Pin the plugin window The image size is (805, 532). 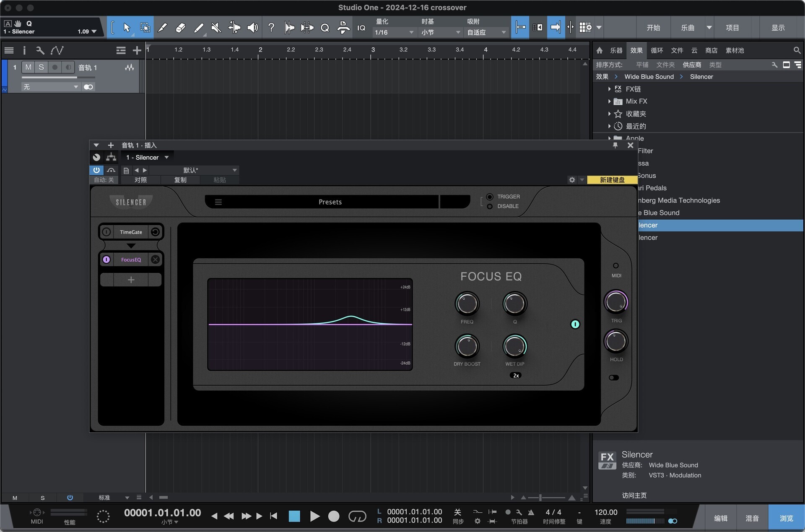tap(615, 145)
